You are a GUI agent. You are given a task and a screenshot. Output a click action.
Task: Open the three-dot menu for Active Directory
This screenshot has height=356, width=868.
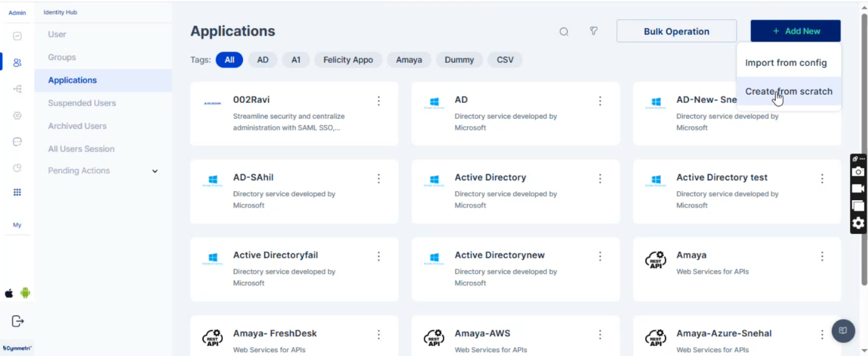coord(600,178)
